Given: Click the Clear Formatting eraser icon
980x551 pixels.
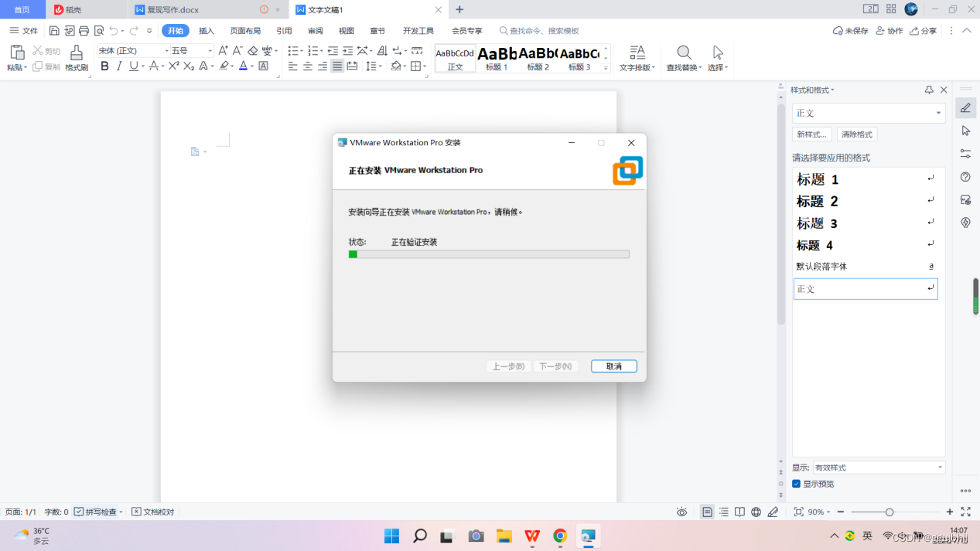Looking at the screenshot, I should 252,50.
